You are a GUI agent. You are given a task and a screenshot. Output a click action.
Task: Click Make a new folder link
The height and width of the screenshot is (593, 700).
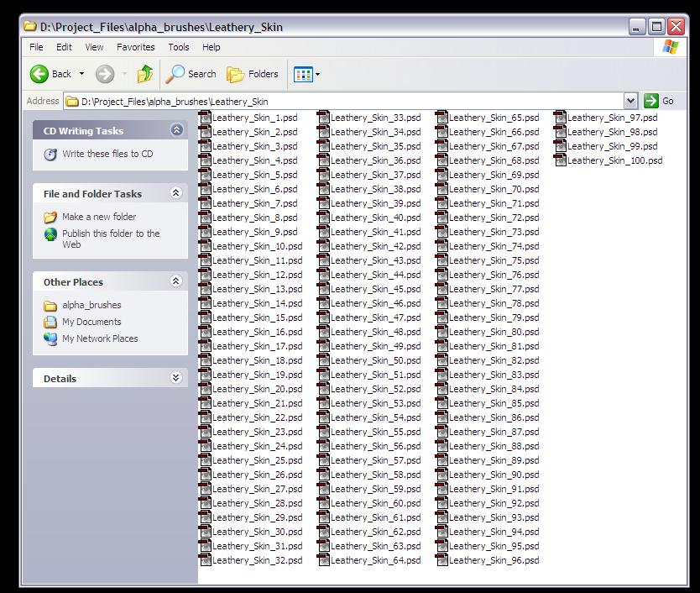[x=99, y=217]
